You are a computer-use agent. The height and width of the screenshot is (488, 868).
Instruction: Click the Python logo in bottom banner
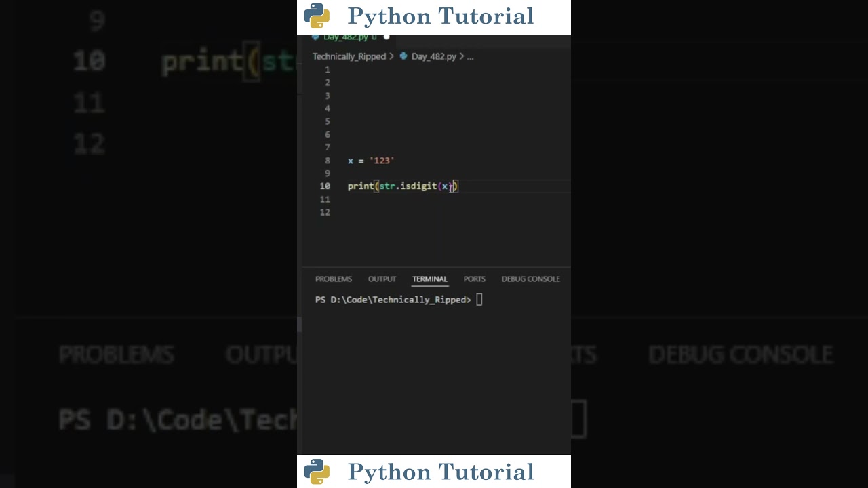tap(317, 471)
